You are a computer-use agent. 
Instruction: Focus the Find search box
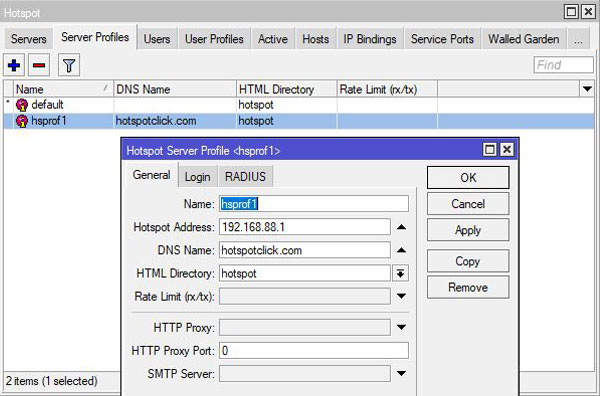click(564, 65)
